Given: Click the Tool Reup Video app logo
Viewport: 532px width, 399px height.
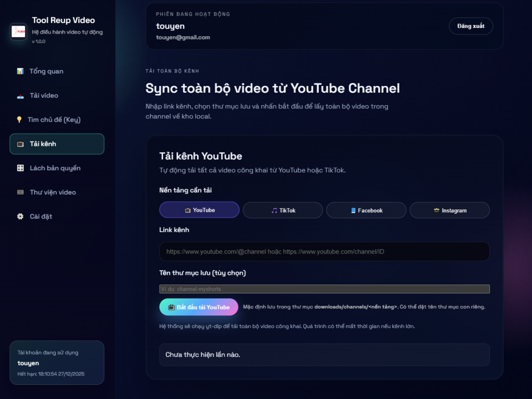Looking at the screenshot, I should coord(18,32).
